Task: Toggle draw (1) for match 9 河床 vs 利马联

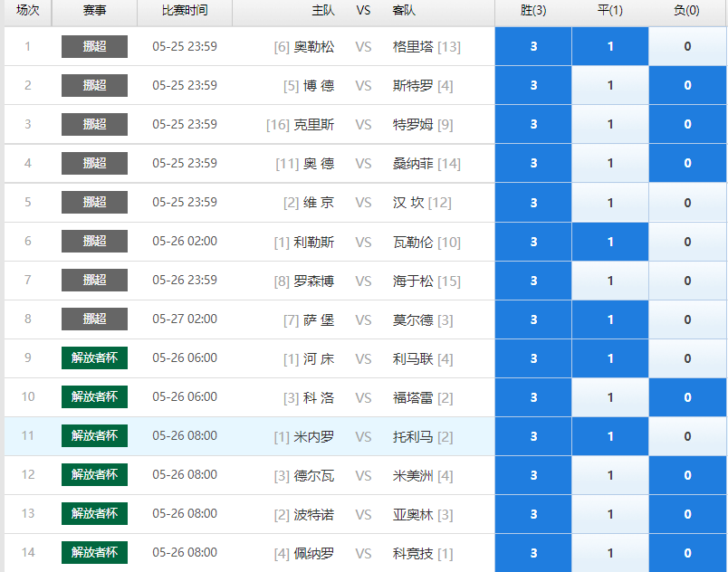Action: (610, 358)
